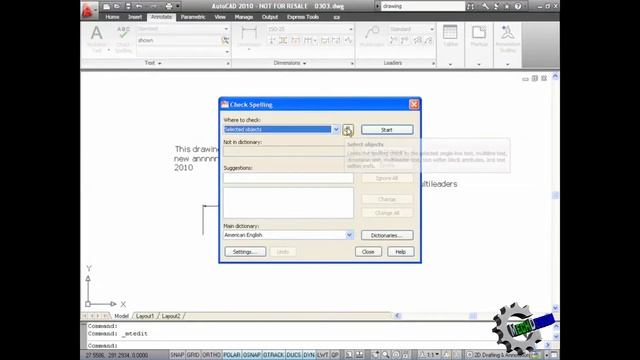
Task: Click the Help button in Check Spelling dialog
Action: 400,252
